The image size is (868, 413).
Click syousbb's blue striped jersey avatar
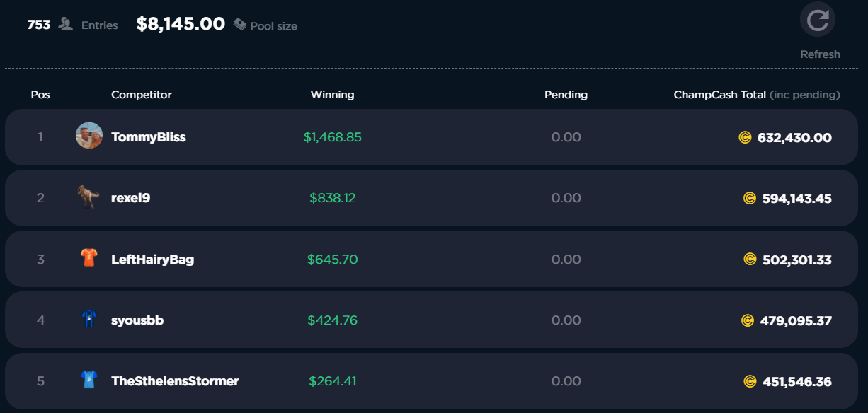tap(88, 319)
